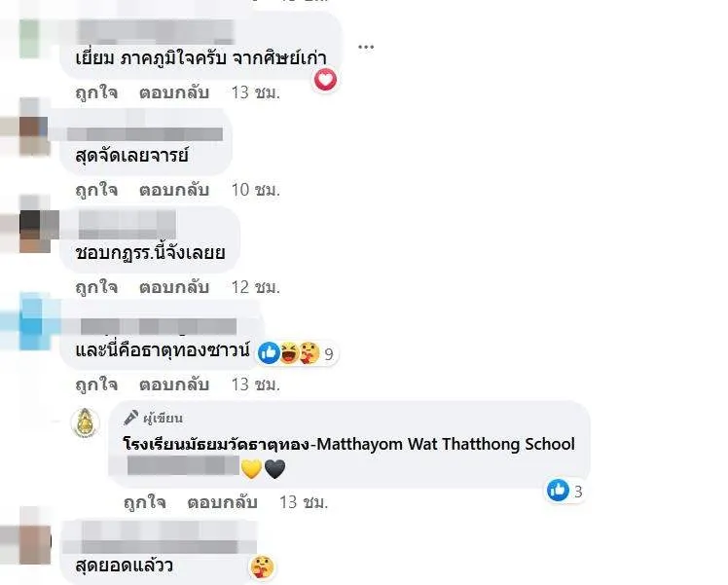Click the 10 ชม. timestamp link
Screen dimensions: 728x585
256,190
